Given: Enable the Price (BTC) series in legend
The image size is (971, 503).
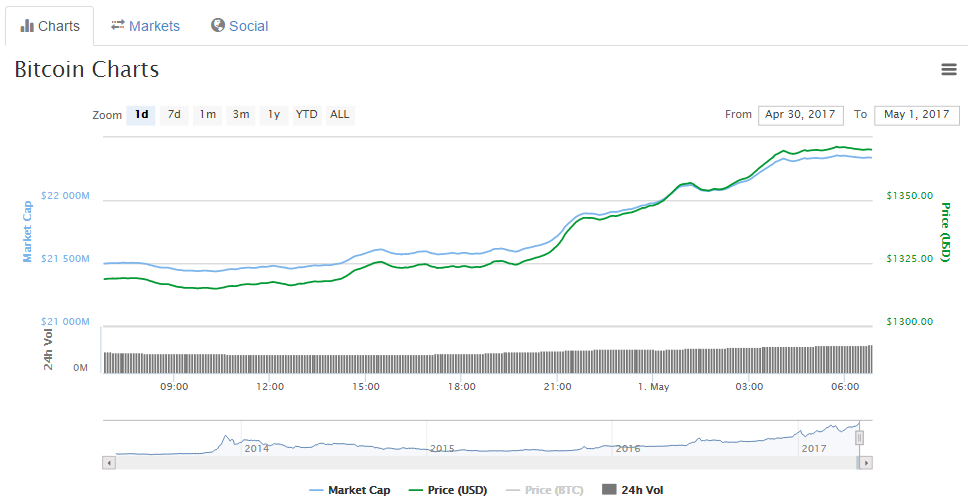Looking at the screenshot, I should [544, 490].
